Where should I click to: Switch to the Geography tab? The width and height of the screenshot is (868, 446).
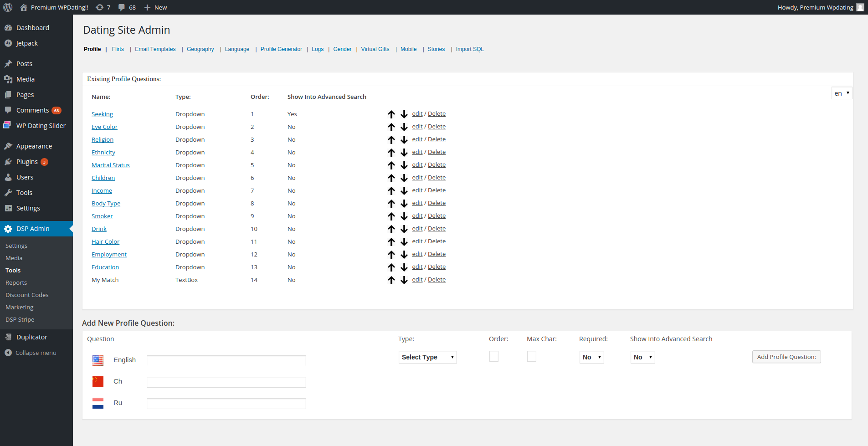(200, 49)
